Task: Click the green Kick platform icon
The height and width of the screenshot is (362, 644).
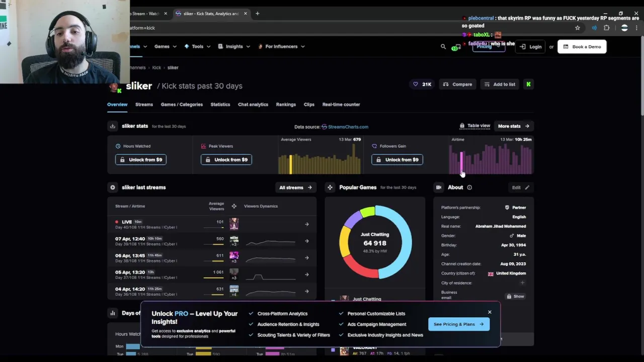Action: (528, 84)
